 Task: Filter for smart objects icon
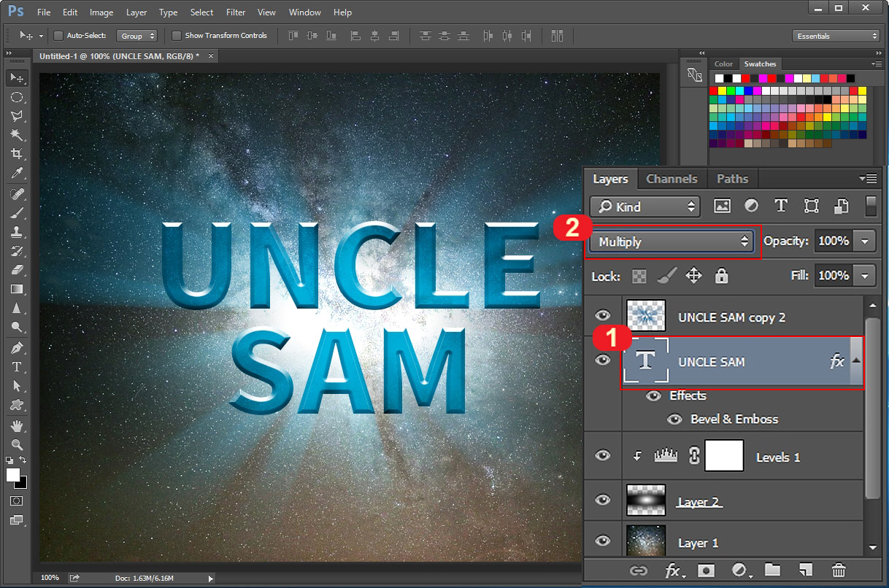pyautogui.click(x=841, y=206)
